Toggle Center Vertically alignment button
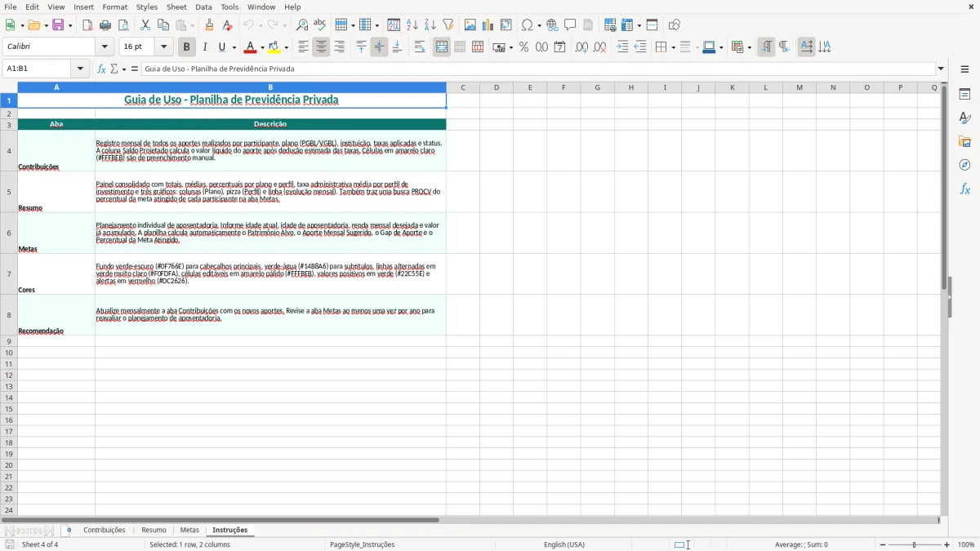The height and width of the screenshot is (551, 980). click(379, 47)
